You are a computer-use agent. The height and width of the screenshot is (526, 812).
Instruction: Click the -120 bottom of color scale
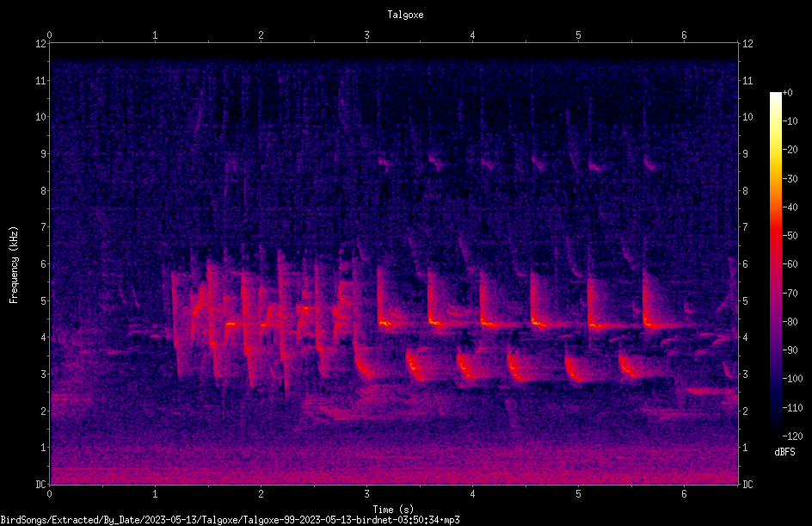click(x=792, y=436)
